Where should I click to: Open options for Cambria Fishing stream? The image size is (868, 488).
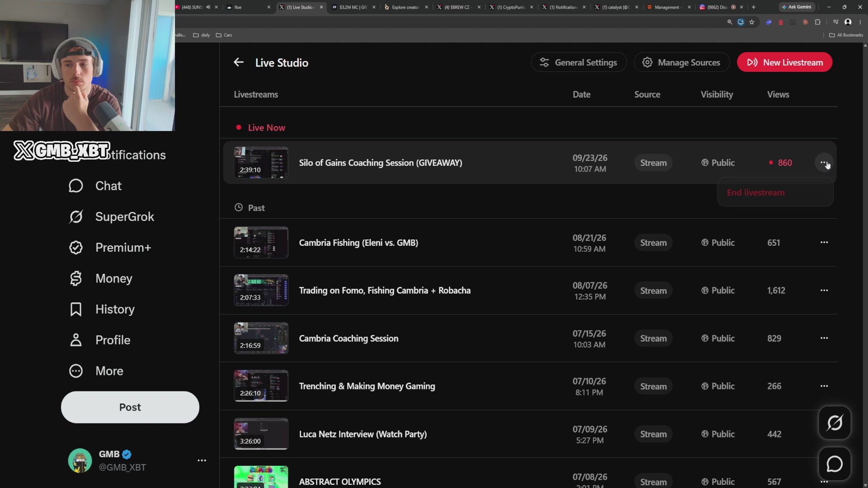coord(824,243)
